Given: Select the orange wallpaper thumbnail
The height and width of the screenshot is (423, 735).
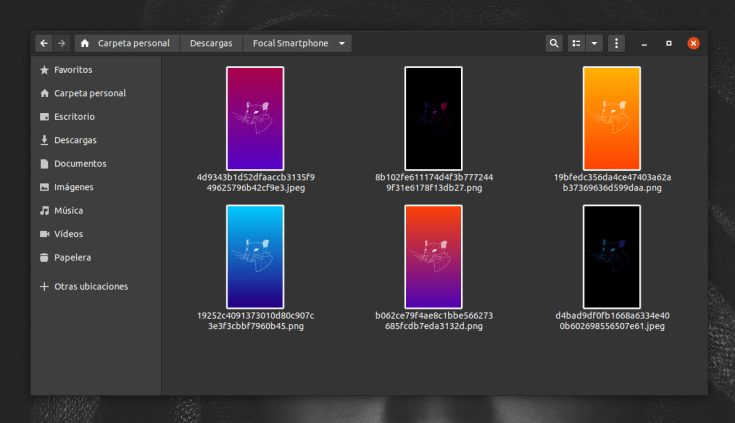Looking at the screenshot, I should [611, 118].
